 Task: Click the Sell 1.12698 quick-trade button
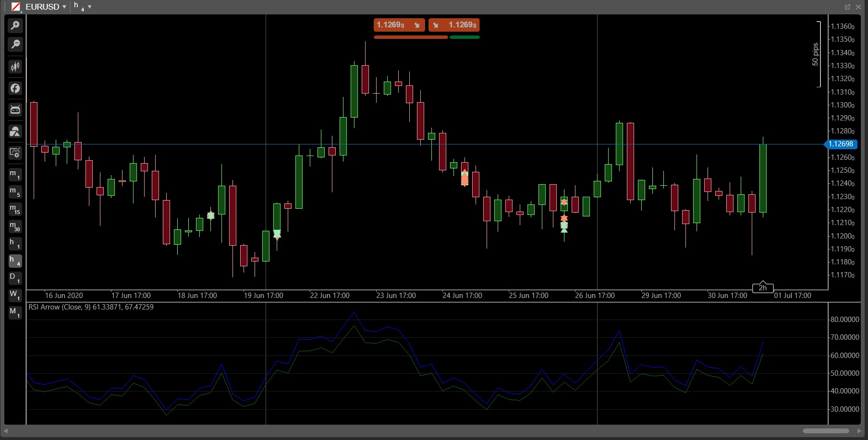tap(399, 25)
